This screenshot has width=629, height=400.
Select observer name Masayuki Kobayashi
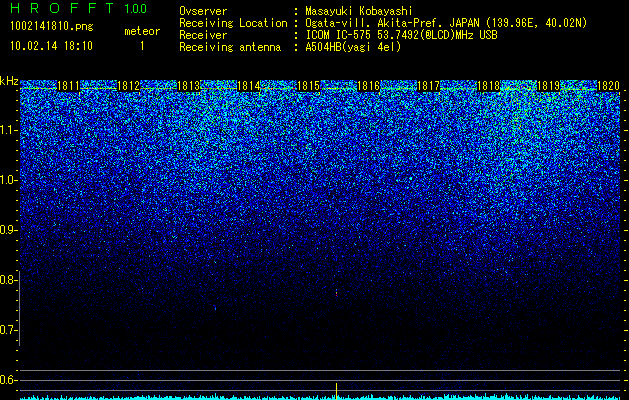[x=359, y=11]
